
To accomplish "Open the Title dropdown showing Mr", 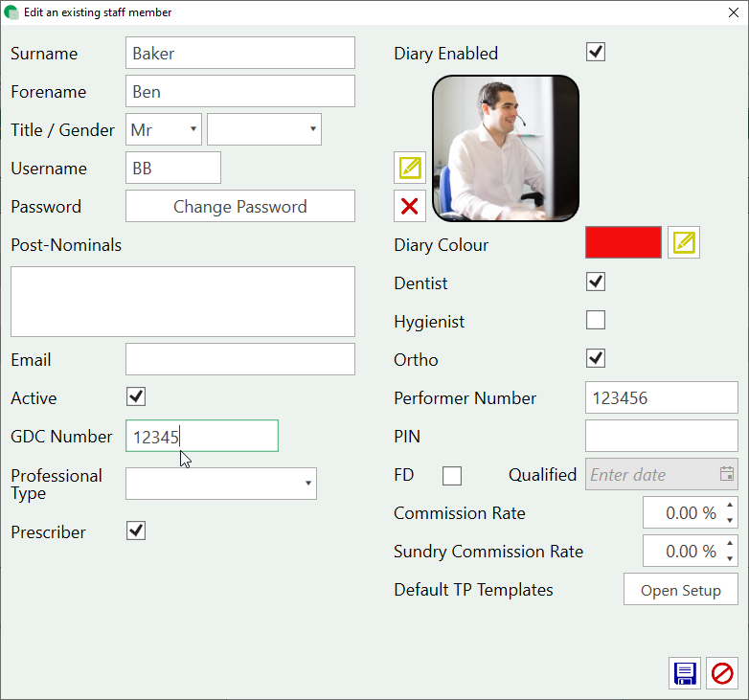I will coord(164,129).
